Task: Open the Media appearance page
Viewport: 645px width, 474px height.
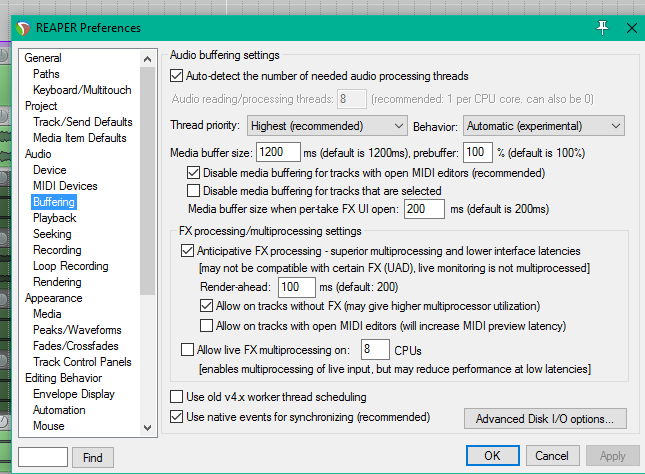Action: tap(47, 314)
